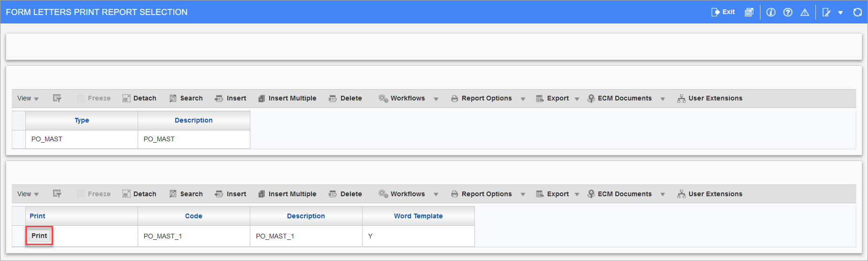The image size is (868, 261).
Task: Click query-by-example icon in lower toolbar
Action: click(57, 194)
